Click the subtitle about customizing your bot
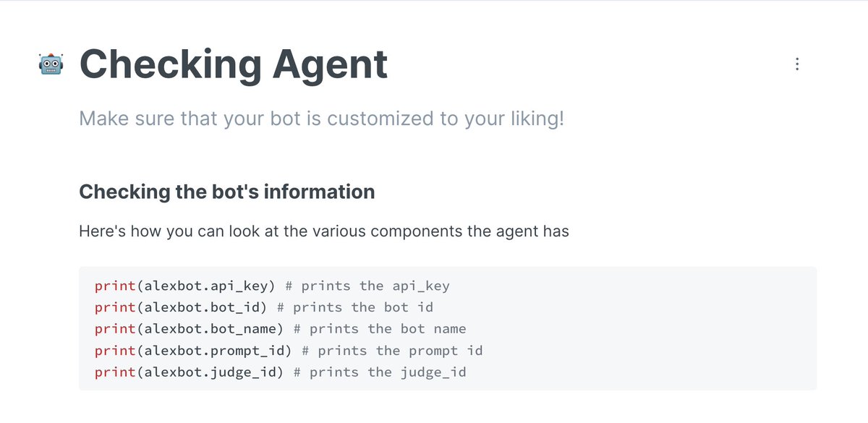 pos(321,118)
